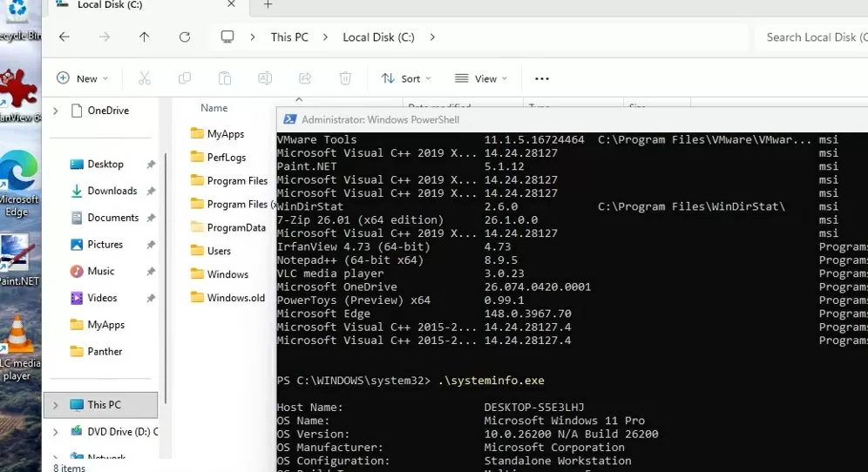Open the New item menu
The height and width of the screenshot is (472, 868).
(x=82, y=78)
